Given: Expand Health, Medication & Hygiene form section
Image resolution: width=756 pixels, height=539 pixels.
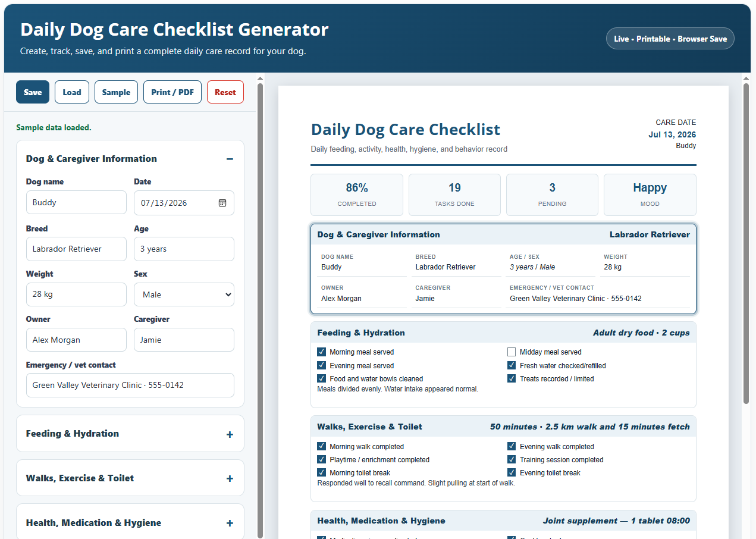Looking at the screenshot, I should (x=130, y=523).
